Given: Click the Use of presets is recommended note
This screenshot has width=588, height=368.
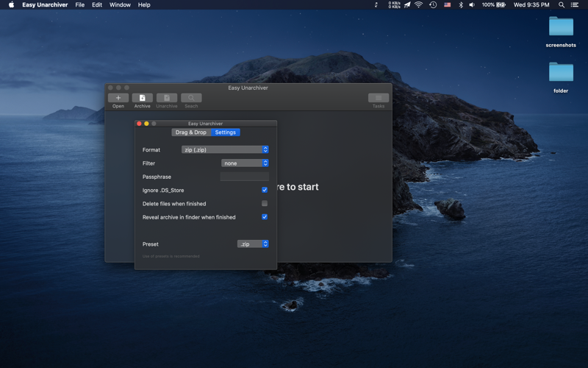Looking at the screenshot, I should point(171,256).
